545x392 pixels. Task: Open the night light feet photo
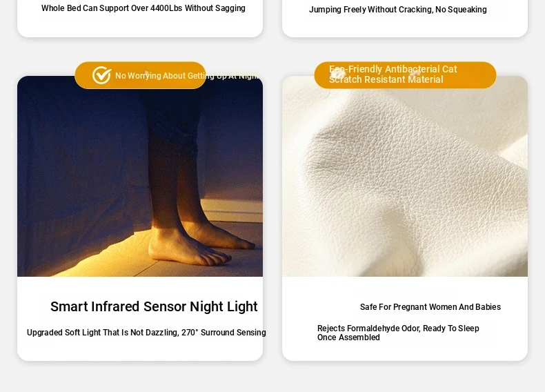[x=140, y=176]
